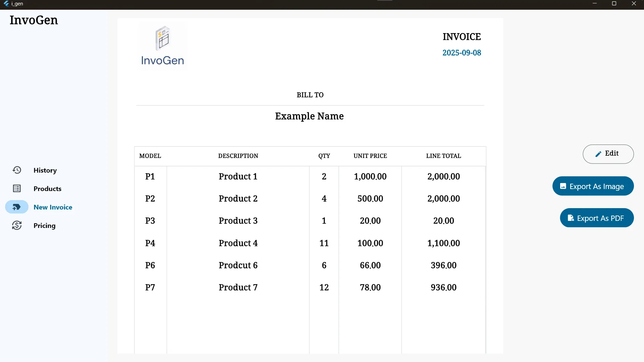Screen dimensions: 644x362
Task: Click the Flutter app icon in title bar
Action: coord(6,4)
